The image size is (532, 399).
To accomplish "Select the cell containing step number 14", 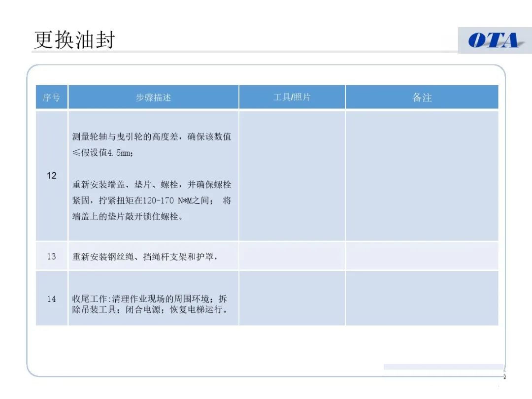I will 52,299.
